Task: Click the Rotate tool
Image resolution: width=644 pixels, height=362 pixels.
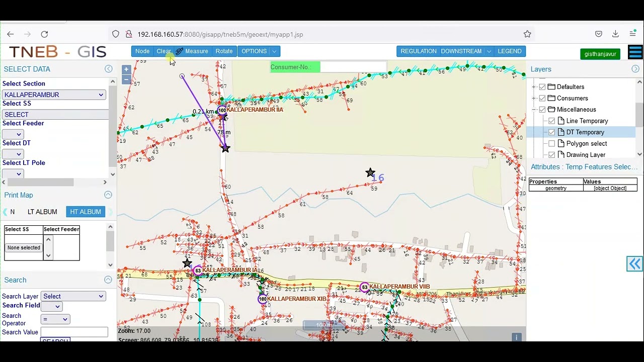Action: pyautogui.click(x=224, y=51)
